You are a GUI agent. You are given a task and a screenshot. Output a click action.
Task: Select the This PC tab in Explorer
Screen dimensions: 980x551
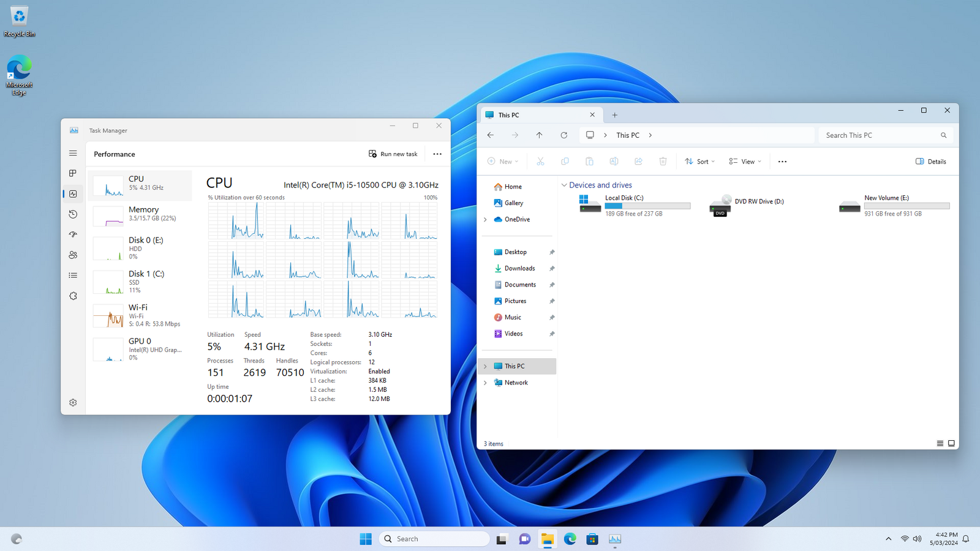(540, 115)
